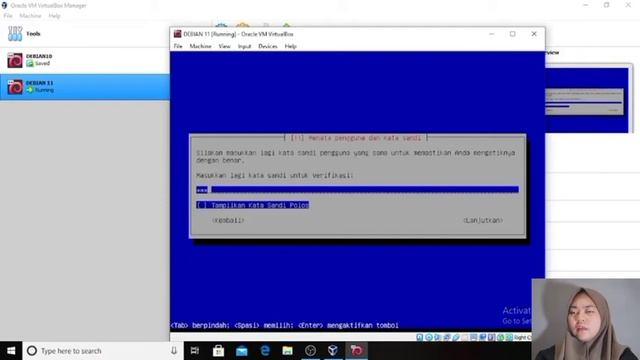640x360 pixels.
Task: Open Help menu in DEBIAN 11 window
Action: point(291,46)
